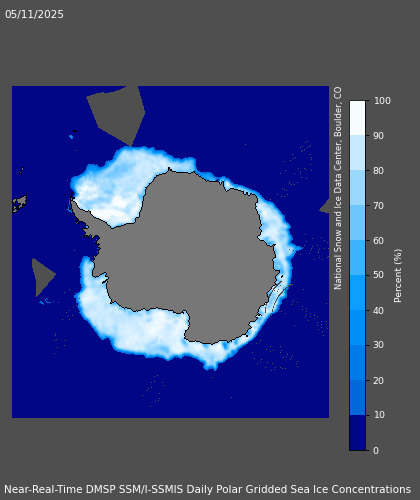Screen dimensions: 420x500
Task: Click the 10-20 percent colorbar segment
Action: click(358, 398)
